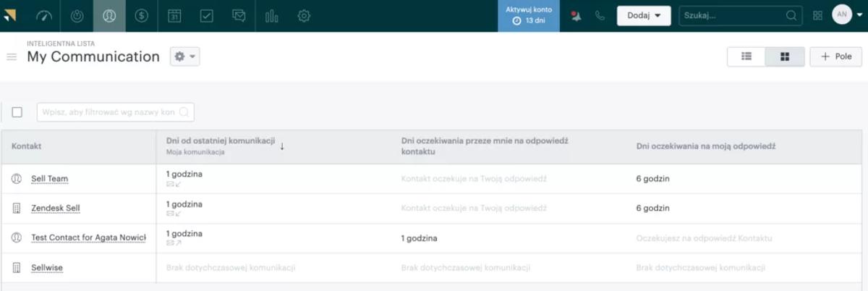The image size is (868, 291).
Task: Click Kontakt oczekuje text in Zendesk Sell row
Action: click(474, 208)
